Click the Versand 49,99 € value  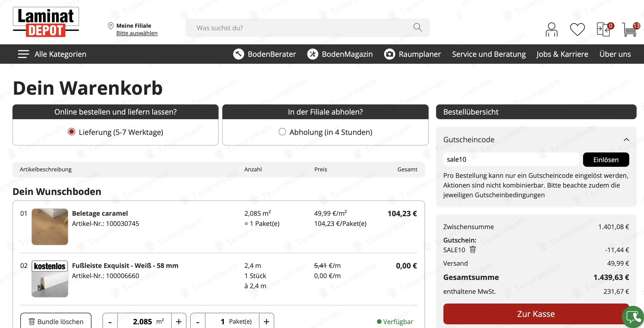tap(618, 263)
